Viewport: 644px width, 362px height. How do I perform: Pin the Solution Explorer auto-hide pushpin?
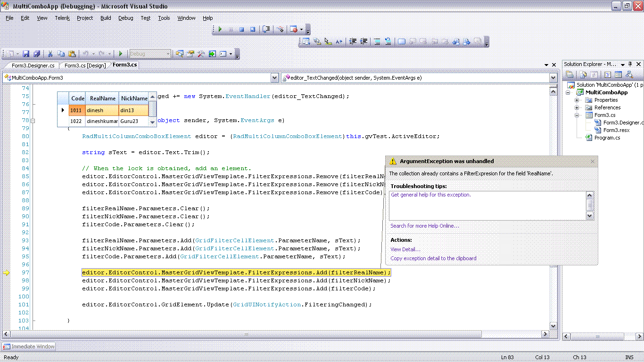pos(630,65)
